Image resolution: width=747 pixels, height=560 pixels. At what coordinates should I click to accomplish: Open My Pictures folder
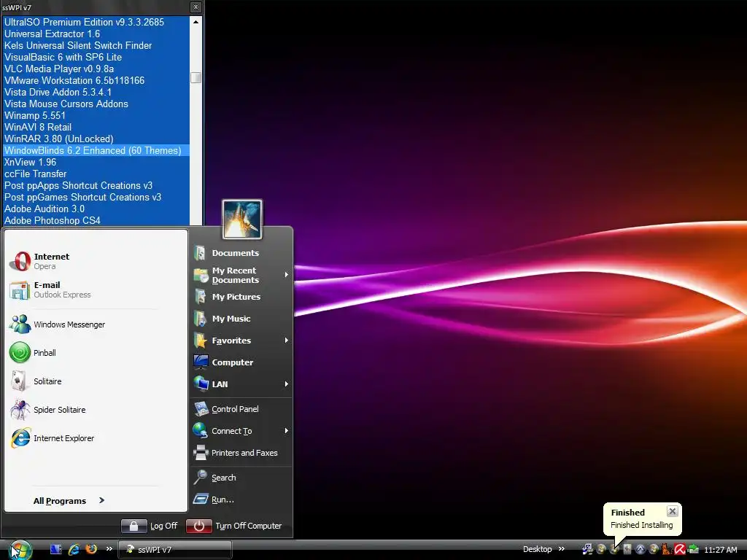[x=241, y=297]
